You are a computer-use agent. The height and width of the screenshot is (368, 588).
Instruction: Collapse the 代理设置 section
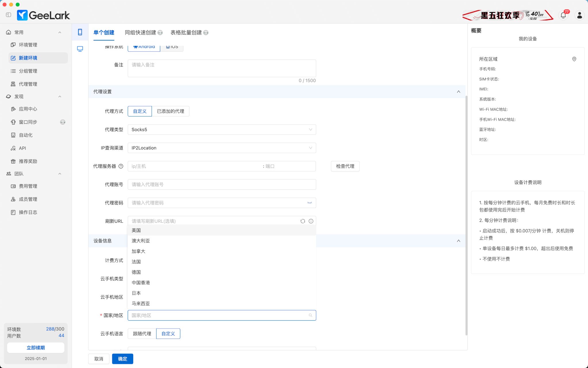click(x=459, y=92)
